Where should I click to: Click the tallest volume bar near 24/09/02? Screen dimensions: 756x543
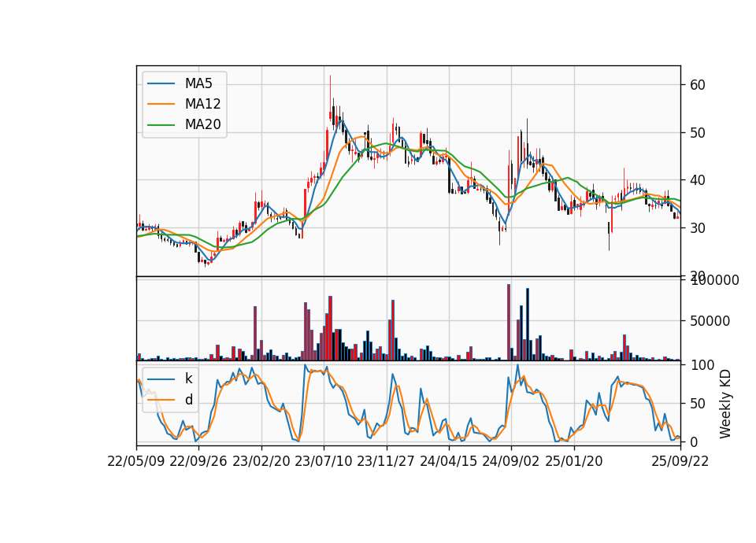pos(509,323)
